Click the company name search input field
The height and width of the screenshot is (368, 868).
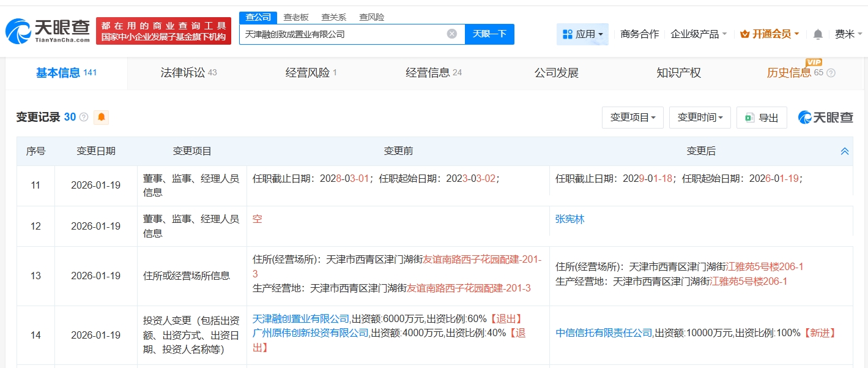343,34
